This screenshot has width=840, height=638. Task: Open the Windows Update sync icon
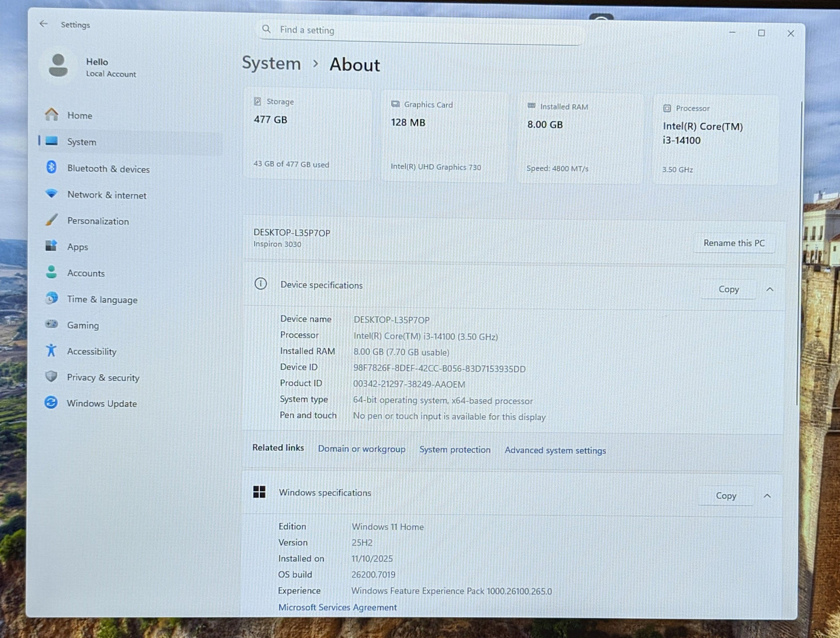tap(51, 402)
